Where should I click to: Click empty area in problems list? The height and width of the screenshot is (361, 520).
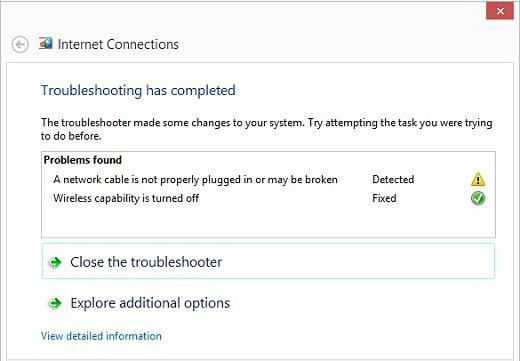268,223
